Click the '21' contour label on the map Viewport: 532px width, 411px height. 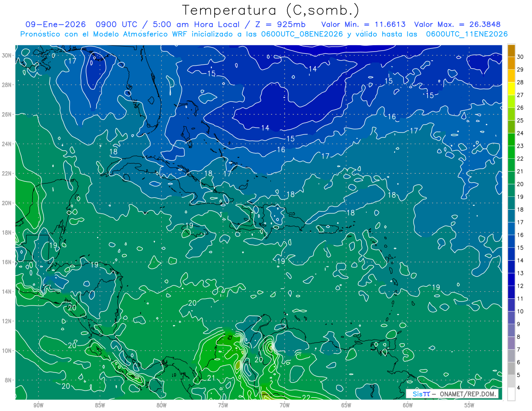tap(211, 378)
